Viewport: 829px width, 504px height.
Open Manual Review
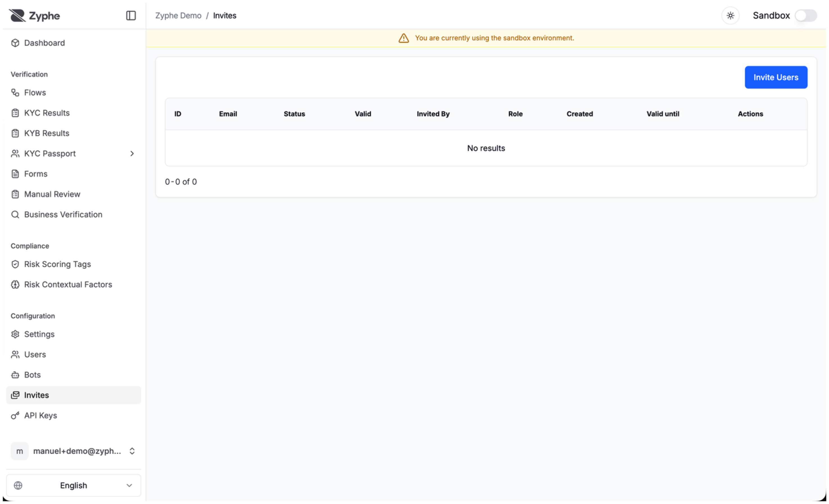(74, 194)
